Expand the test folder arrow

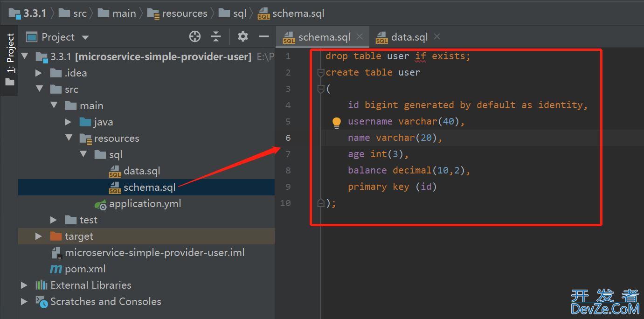point(54,220)
